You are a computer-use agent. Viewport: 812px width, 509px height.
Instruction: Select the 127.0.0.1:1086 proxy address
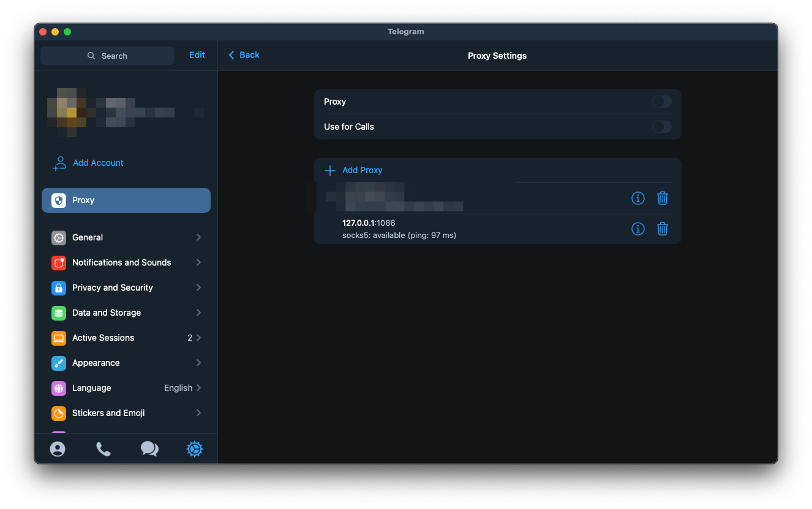[x=369, y=223]
